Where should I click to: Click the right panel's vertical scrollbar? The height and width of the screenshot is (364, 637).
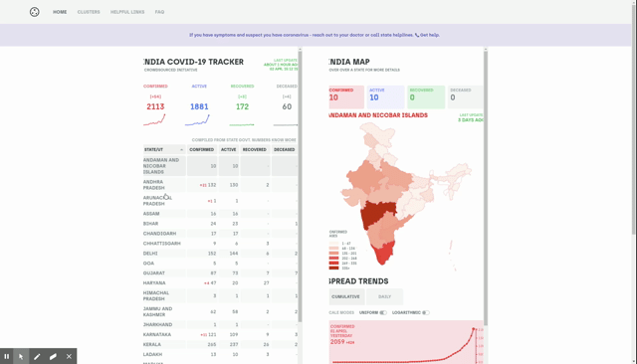(486, 187)
